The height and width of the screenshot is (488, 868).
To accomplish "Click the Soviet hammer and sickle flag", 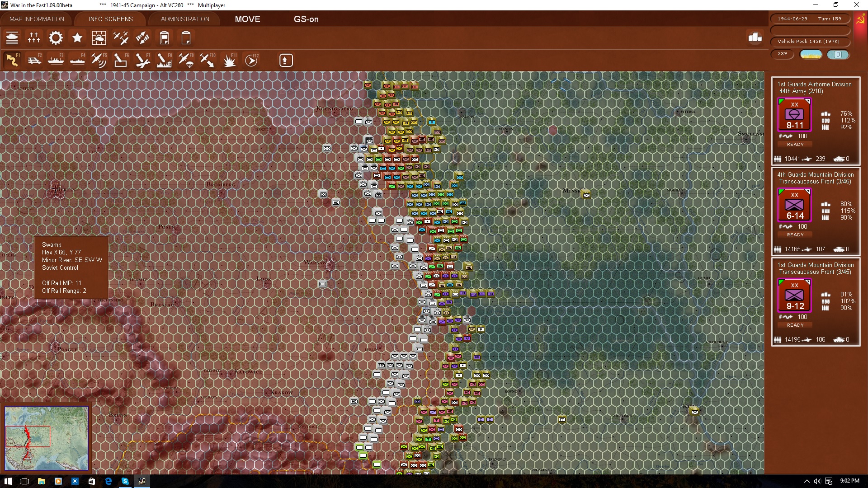I will coord(860,20).
